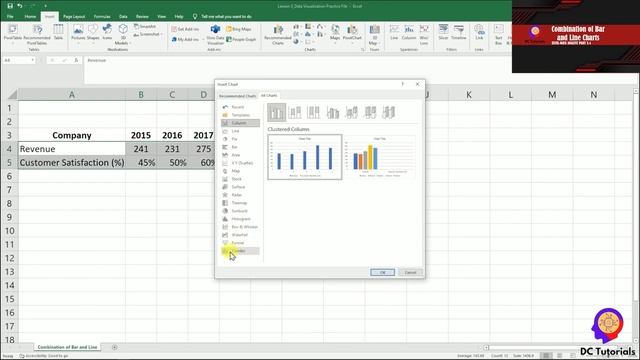640x360 pixels.
Task: Select the Combination of Bar and Line sheet tab
Action: click(67, 347)
